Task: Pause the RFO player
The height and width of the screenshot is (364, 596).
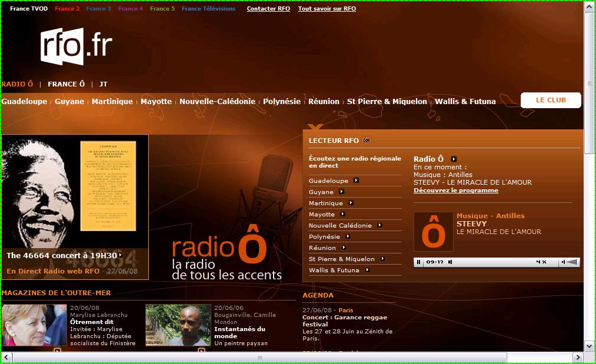Action: (418, 262)
